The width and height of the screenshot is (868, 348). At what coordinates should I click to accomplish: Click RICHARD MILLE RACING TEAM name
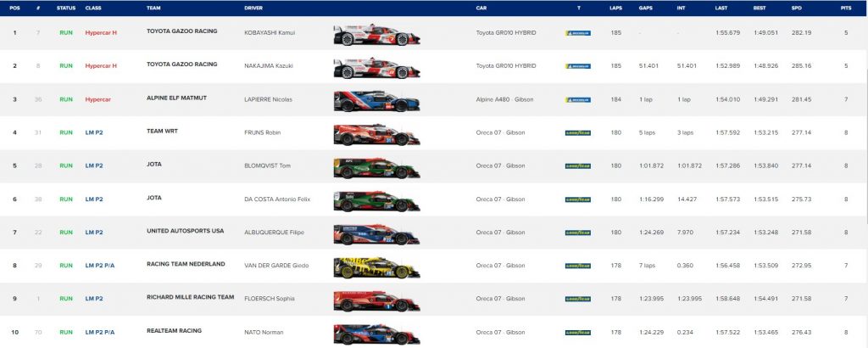click(191, 298)
